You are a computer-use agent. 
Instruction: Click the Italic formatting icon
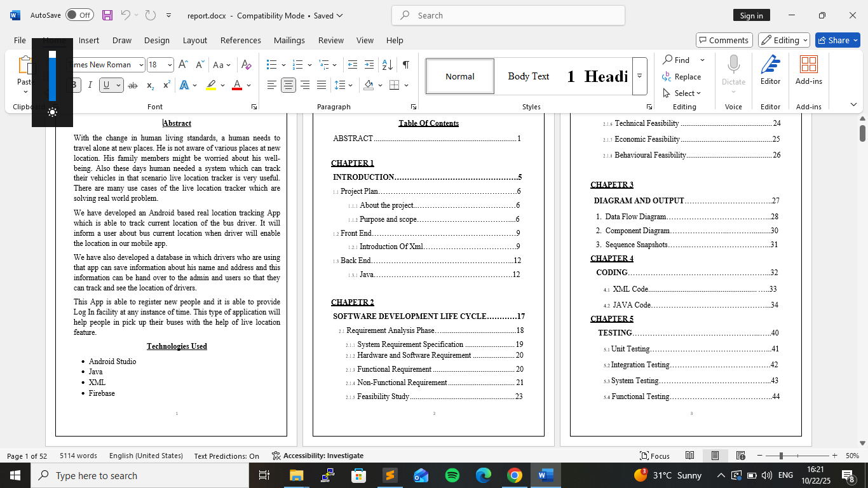90,85
